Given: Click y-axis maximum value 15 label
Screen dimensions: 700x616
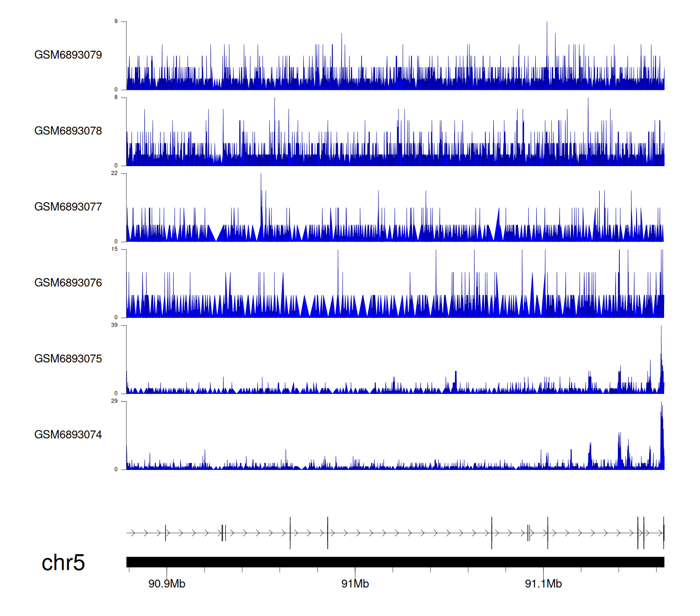Looking at the screenshot, I should 114,249.
